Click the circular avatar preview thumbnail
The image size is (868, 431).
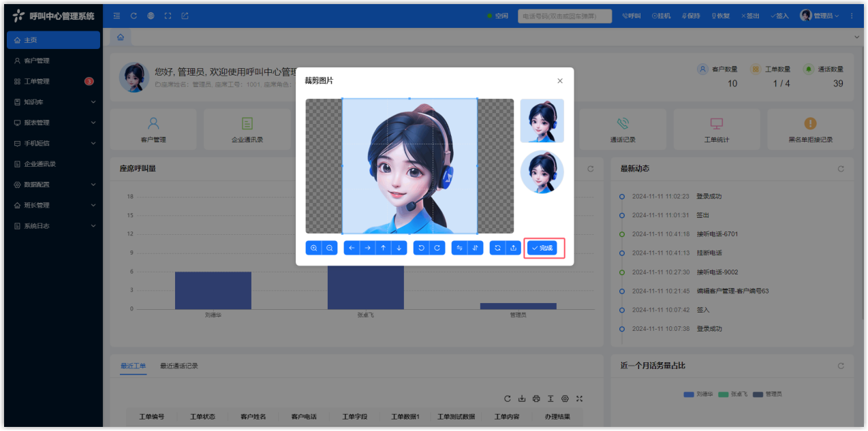542,172
